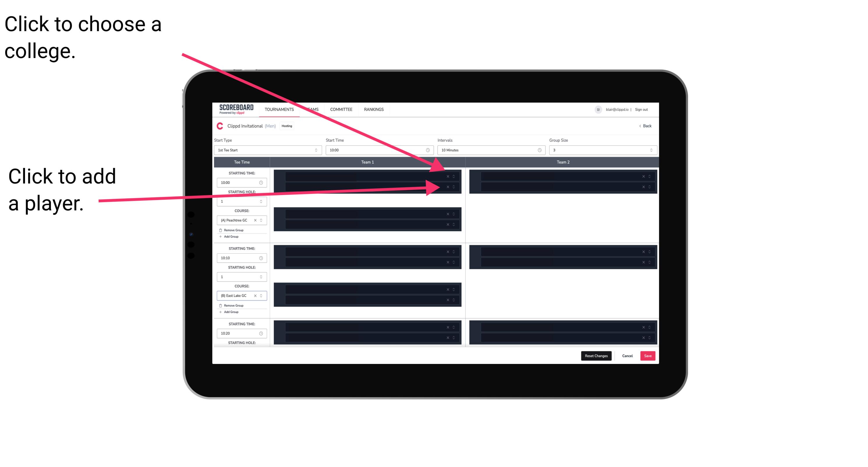This screenshot has height=467, width=868.
Task: Click the Save button to confirm changes
Action: tap(648, 355)
